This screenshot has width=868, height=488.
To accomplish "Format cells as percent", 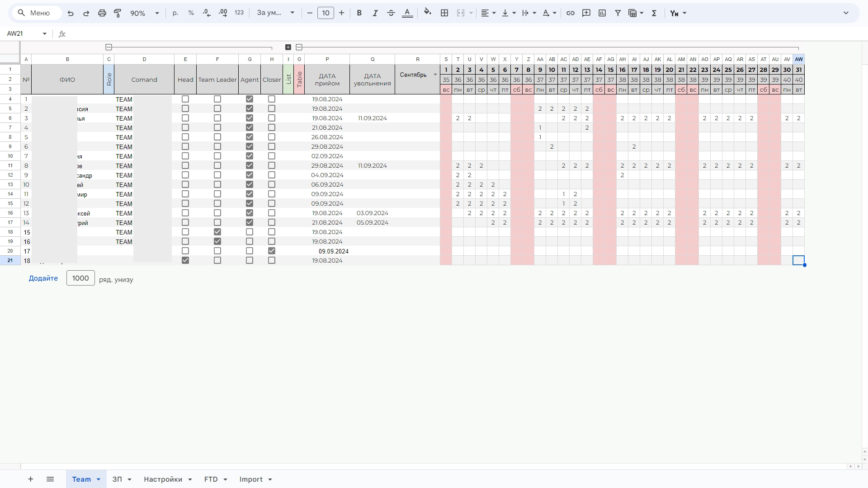I will tap(191, 13).
